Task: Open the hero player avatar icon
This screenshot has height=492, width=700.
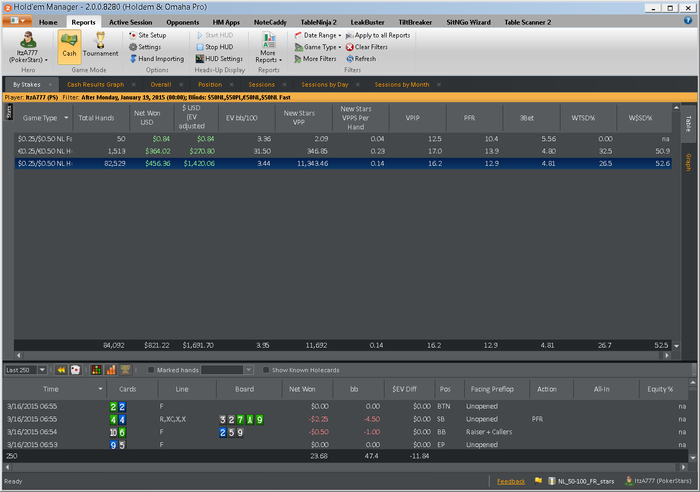Action: coord(28,40)
